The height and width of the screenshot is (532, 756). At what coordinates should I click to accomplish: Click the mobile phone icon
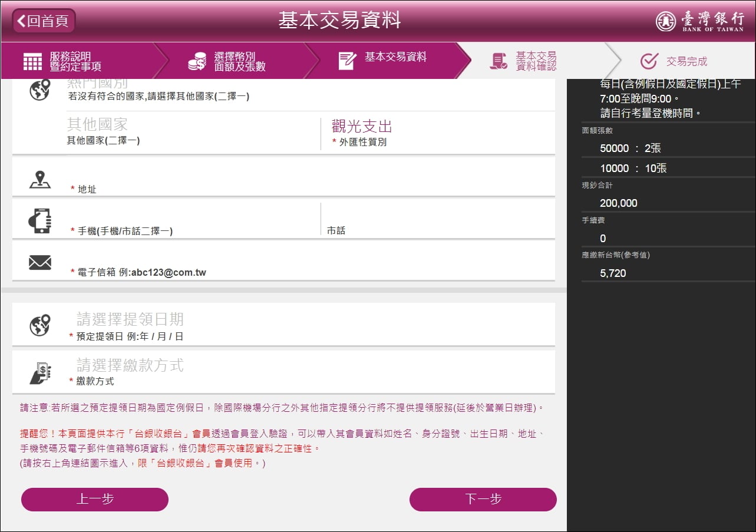[40, 221]
